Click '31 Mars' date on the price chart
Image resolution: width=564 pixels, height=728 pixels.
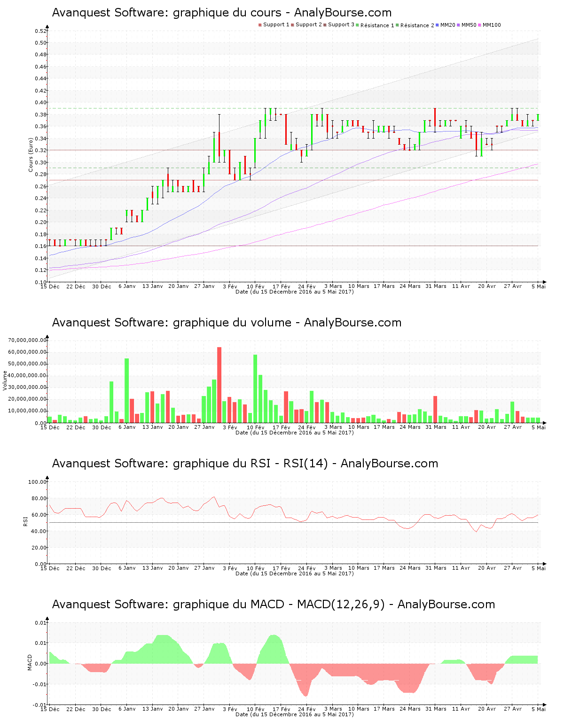436,286
